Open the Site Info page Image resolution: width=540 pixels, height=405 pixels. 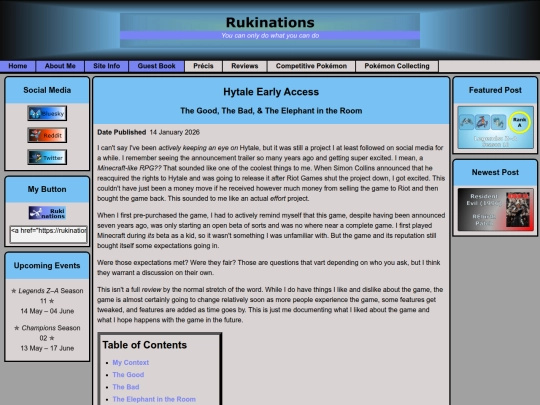coord(106,66)
